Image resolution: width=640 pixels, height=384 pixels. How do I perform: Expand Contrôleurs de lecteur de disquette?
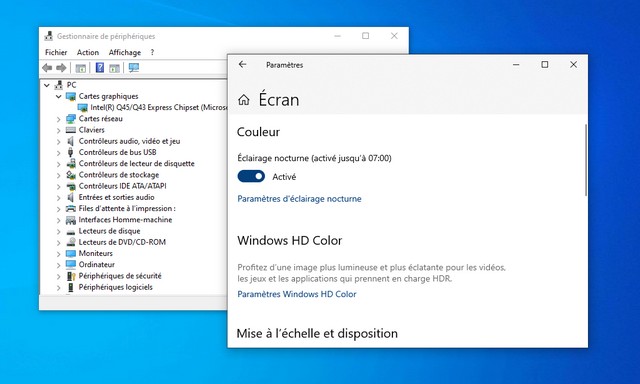(x=58, y=164)
